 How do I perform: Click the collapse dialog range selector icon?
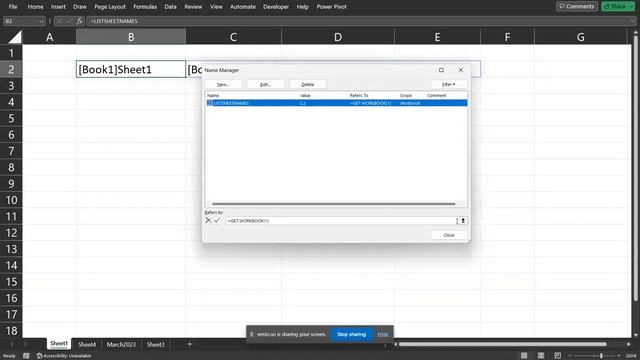tap(463, 220)
